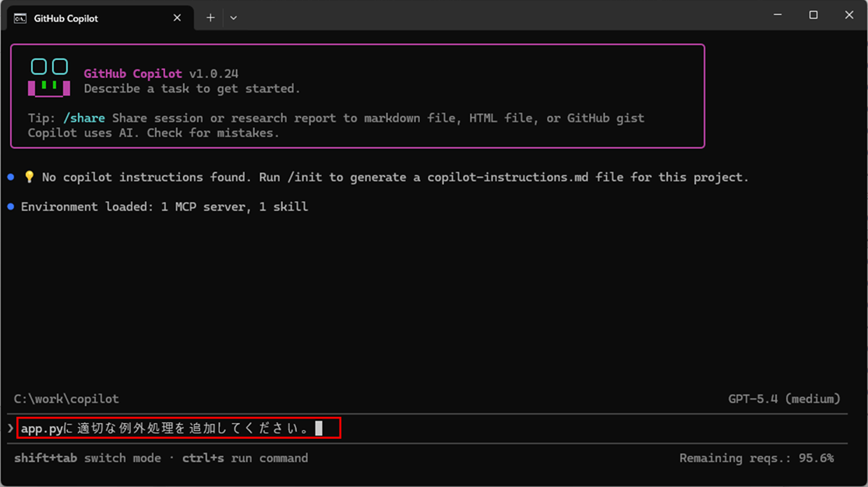Minimize the terminal window
868x487 pixels.
pos(778,16)
